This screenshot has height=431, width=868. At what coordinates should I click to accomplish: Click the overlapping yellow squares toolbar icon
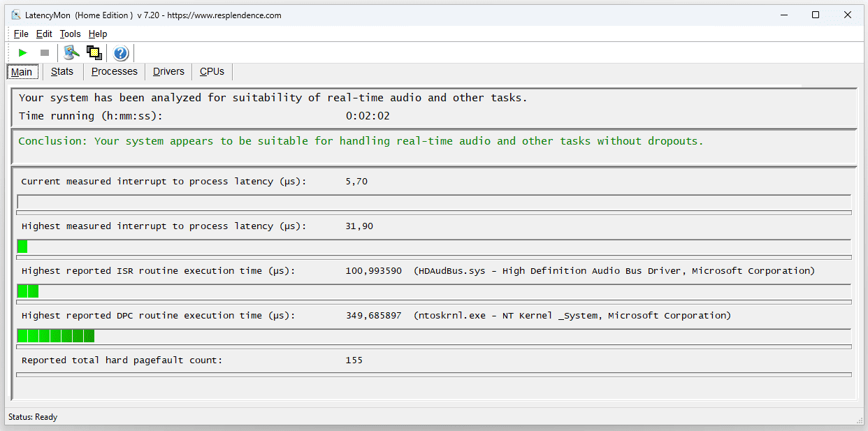click(94, 53)
